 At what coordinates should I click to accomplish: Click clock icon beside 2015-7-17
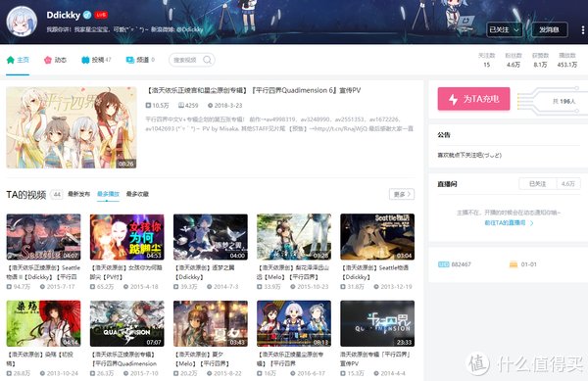[42, 287]
